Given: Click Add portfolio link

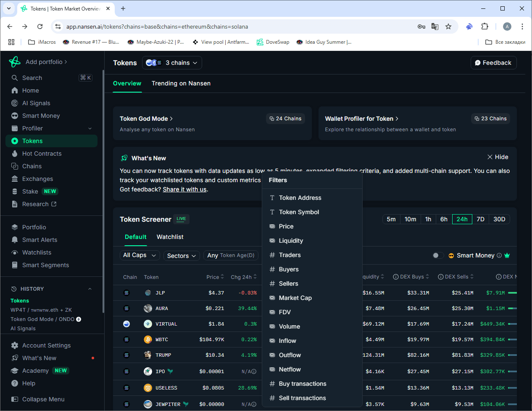Looking at the screenshot, I should (x=46, y=62).
